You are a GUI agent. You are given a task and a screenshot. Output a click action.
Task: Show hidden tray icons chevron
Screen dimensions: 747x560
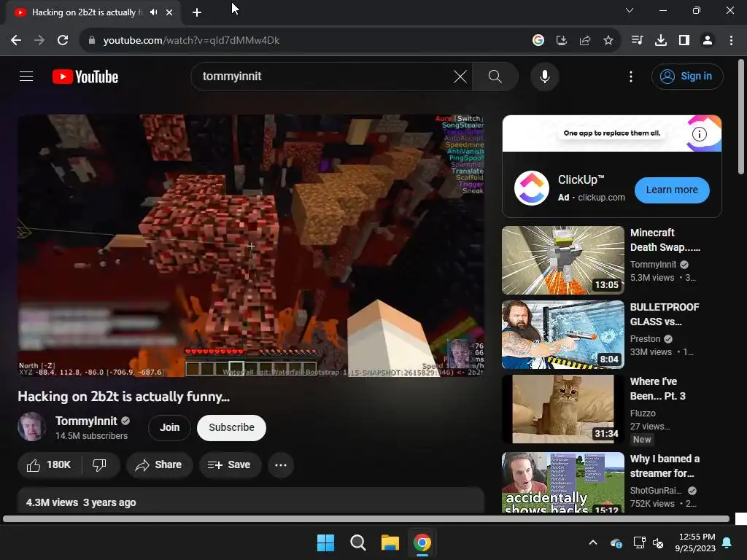click(x=592, y=542)
